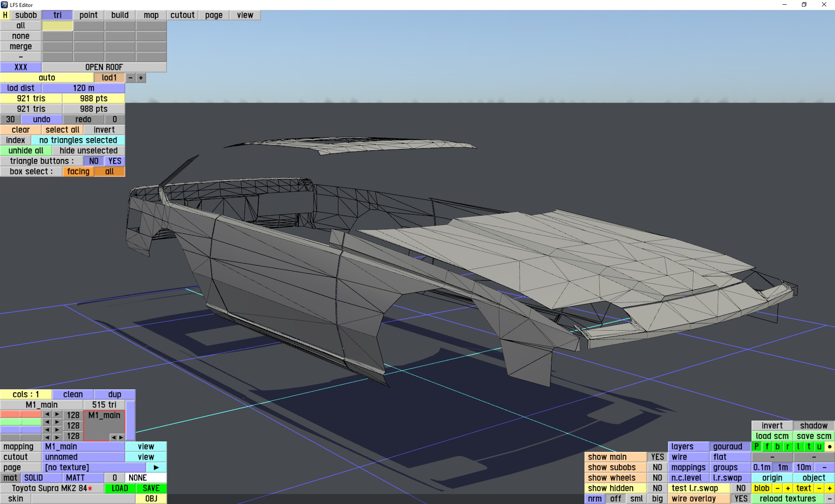Switch to the t top view button
Screen dimensions: 835x504
[x=808, y=446]
